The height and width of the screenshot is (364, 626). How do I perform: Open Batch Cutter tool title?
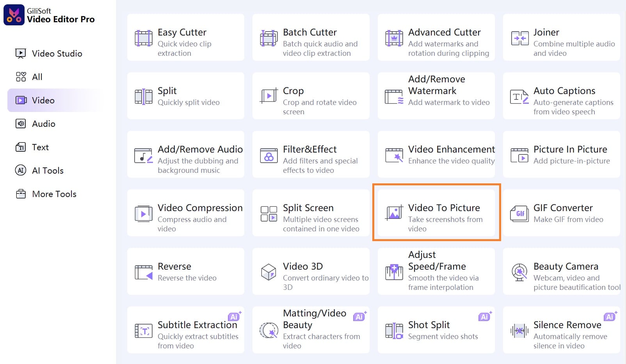tap(310, 32)
